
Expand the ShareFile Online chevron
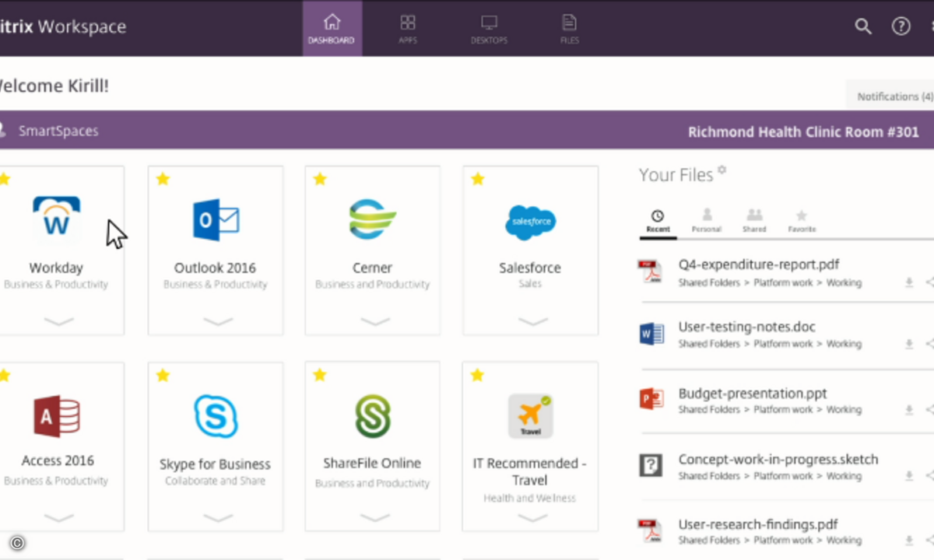375,517
